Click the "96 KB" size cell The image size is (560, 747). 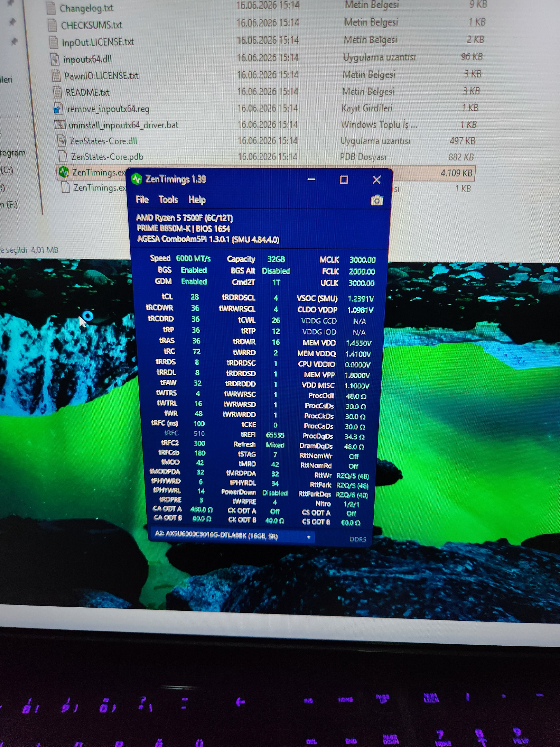472,57
